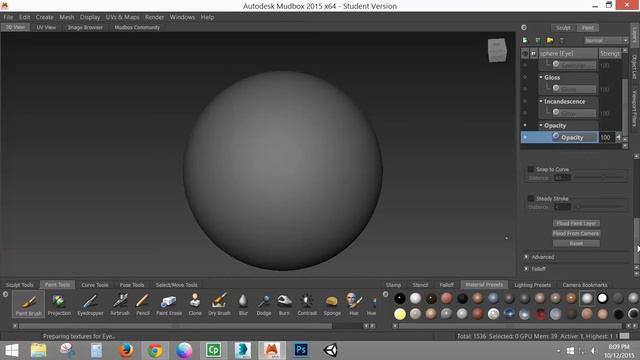Switch to the Sculpt Tools tab

tap(20, 285)
